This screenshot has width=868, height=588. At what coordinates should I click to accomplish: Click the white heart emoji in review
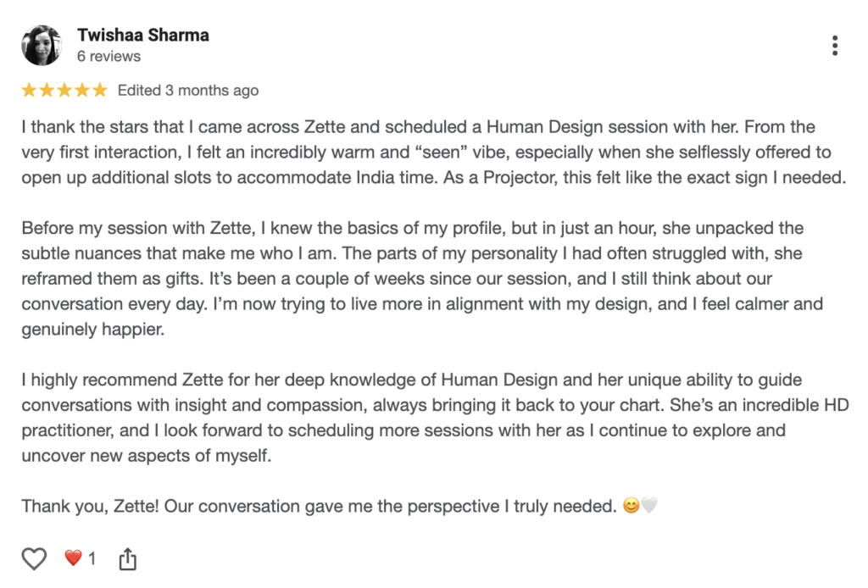click(648, 507)
